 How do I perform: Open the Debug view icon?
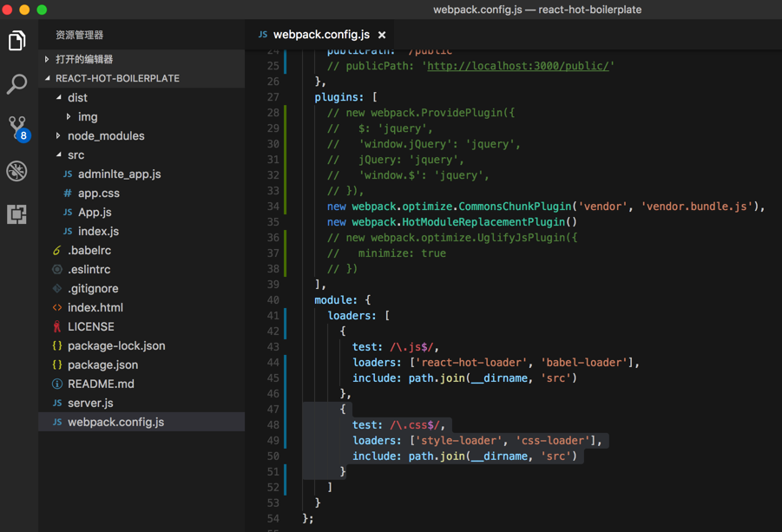[x=17, y=171]
